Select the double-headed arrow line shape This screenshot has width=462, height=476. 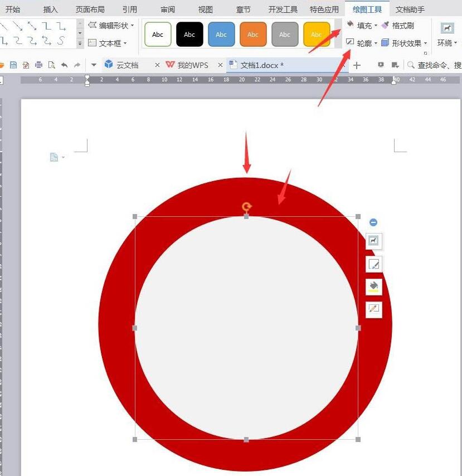pos(32,26)
